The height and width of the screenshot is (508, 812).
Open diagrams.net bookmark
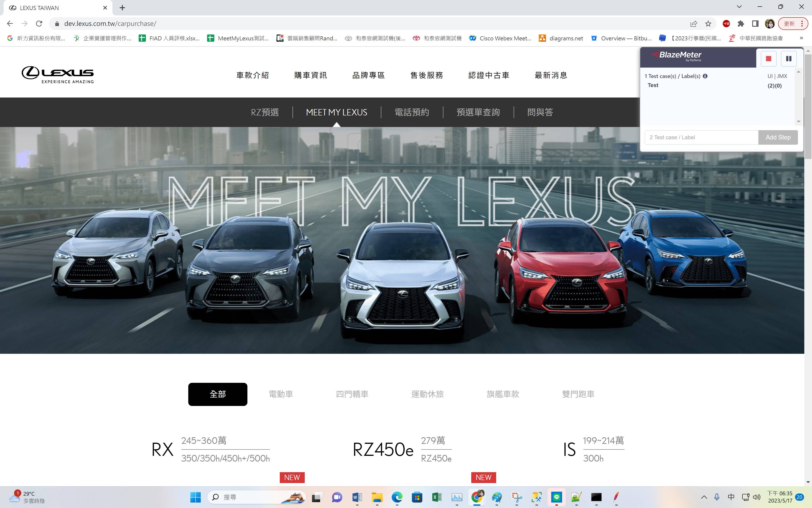pos(561,38)
